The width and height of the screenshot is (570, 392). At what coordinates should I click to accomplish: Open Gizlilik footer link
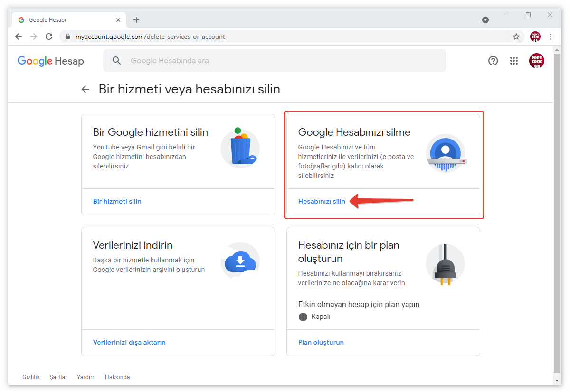pos(30,377)
